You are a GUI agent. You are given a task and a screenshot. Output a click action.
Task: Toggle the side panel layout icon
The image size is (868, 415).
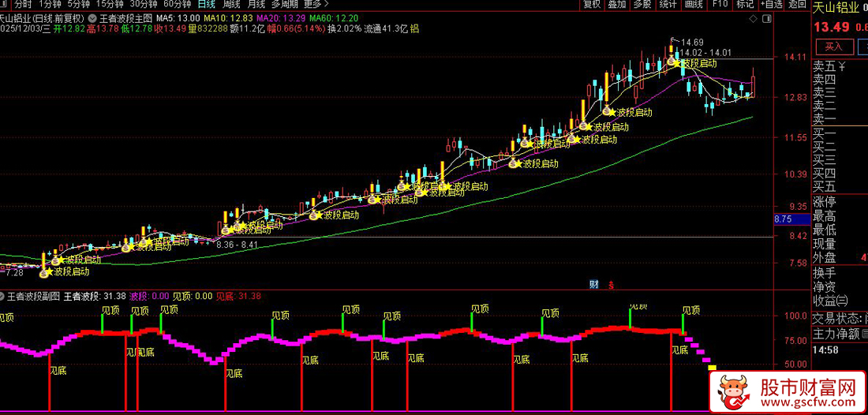tap(767, 17)
